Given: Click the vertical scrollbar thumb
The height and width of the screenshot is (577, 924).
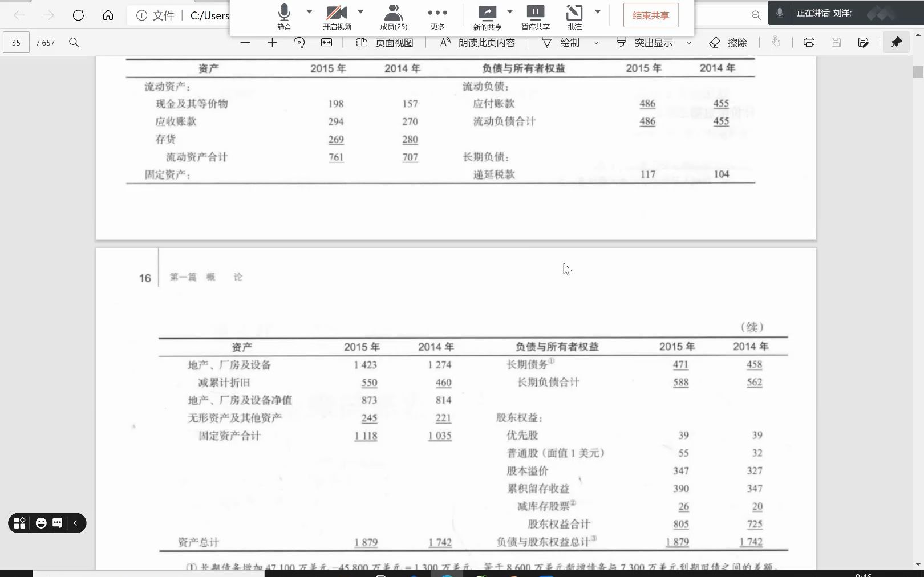Looking at the screenshot, I should pos(918,72).
